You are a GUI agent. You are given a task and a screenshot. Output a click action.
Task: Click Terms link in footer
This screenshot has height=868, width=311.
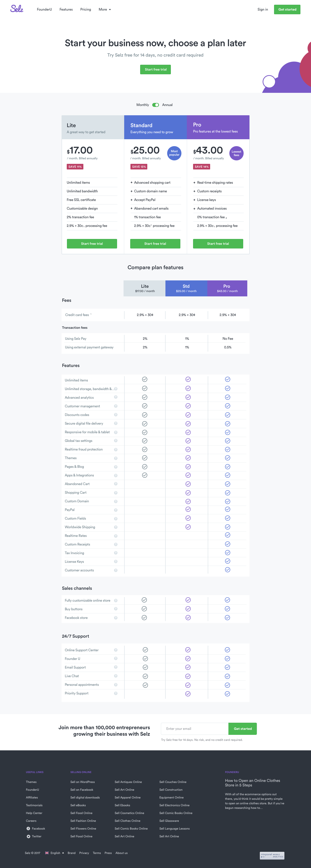(x=97, y=853)
